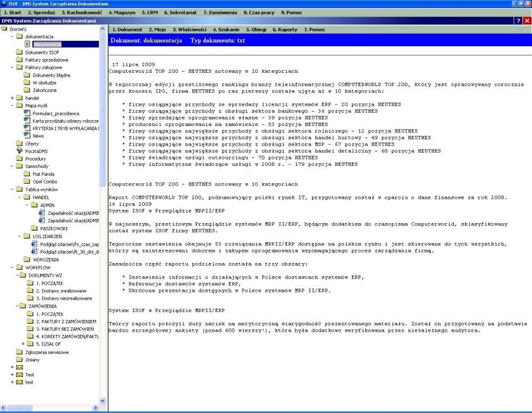Click the Oferty folder icon

pyautogui.click(x=20, y=144)
